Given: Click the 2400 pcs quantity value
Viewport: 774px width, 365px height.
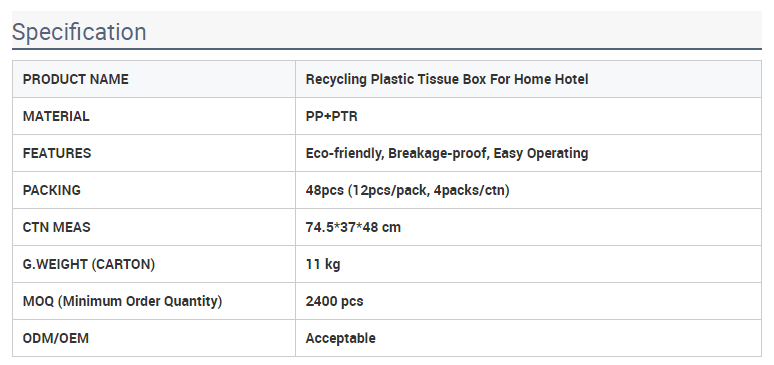Looking at the screenshot, I should [334, 301].
